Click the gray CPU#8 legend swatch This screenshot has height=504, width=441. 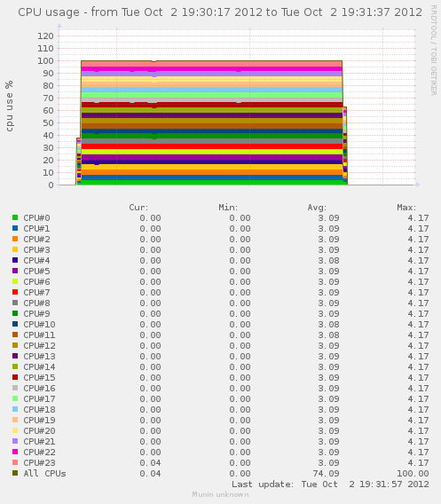pos(15,303)
